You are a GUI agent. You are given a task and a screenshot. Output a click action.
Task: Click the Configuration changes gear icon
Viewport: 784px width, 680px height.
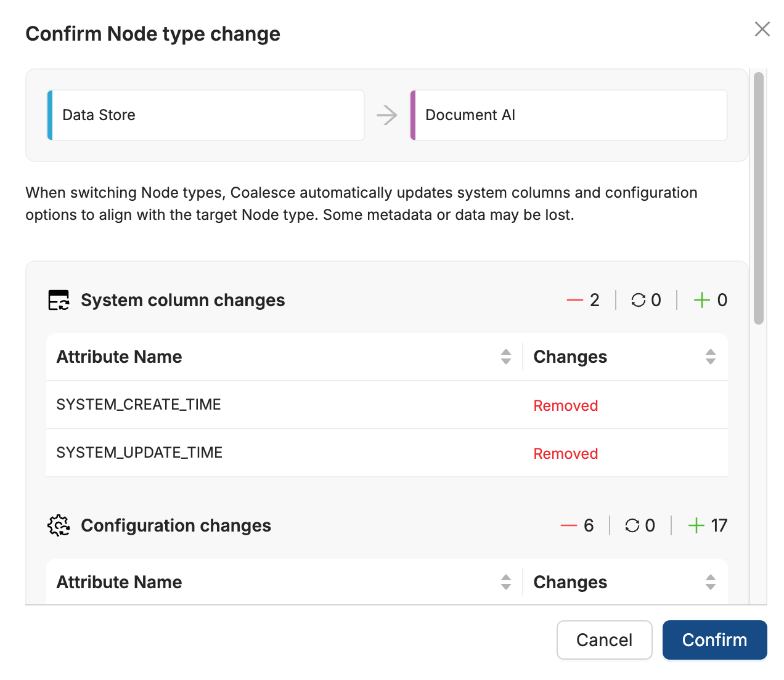pyautogui.click(x=59, y=525)
